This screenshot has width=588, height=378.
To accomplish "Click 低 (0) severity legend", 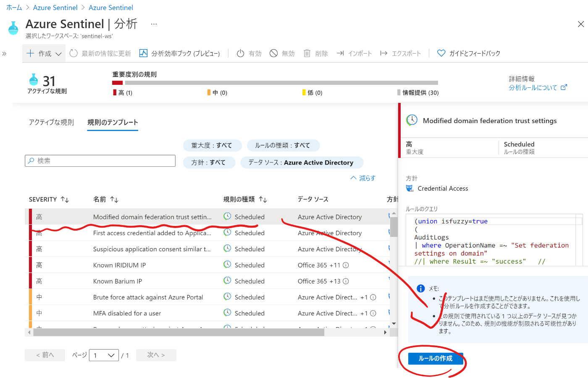I will click(x=312, y=92).
